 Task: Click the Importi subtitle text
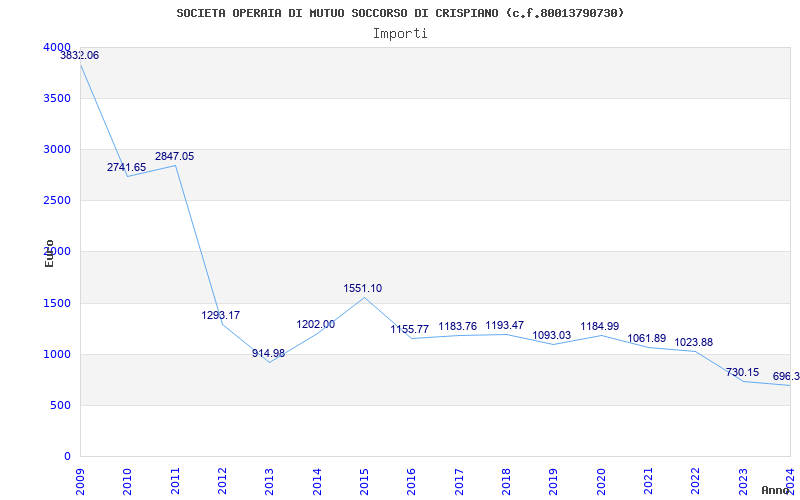pos(400,33)
